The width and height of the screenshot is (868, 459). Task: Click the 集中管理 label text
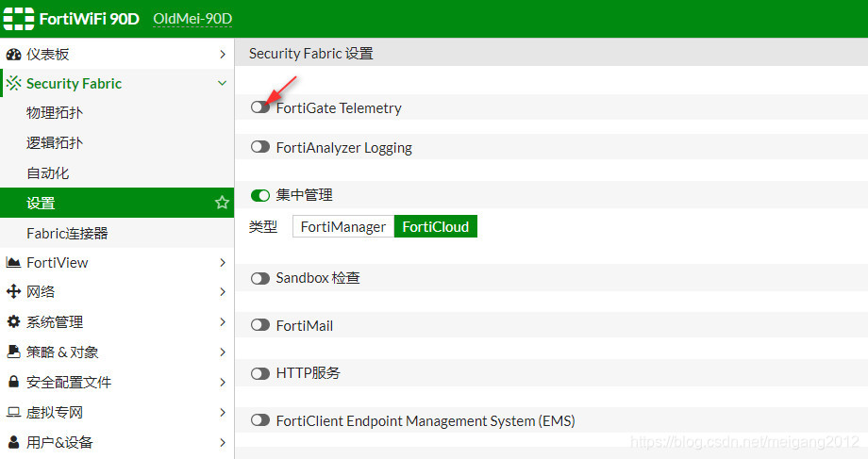pos(304,195)
